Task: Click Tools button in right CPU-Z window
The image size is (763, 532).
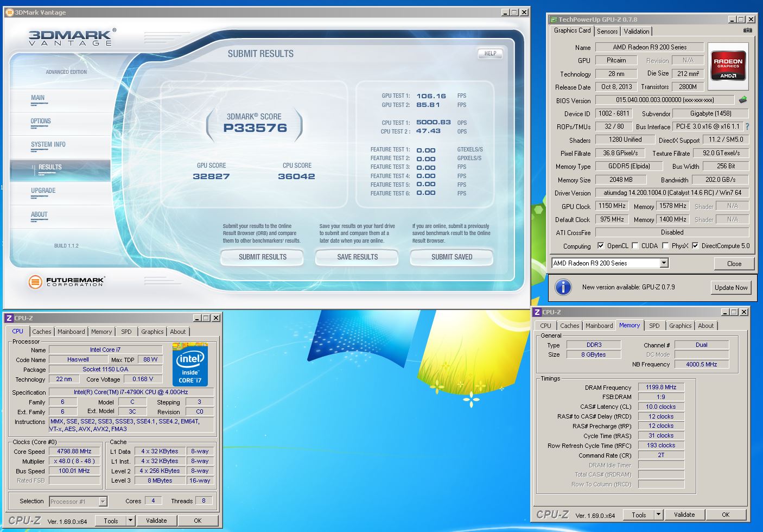Action: point(639,515)
